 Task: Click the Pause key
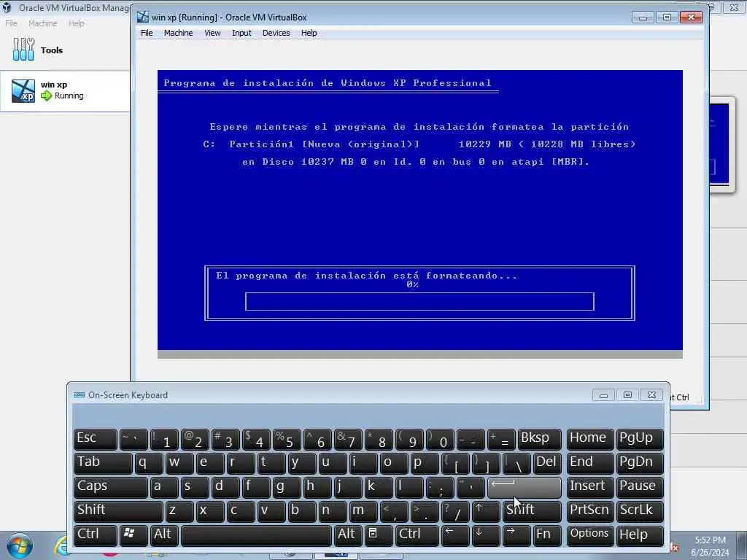[x=640, y=486]
